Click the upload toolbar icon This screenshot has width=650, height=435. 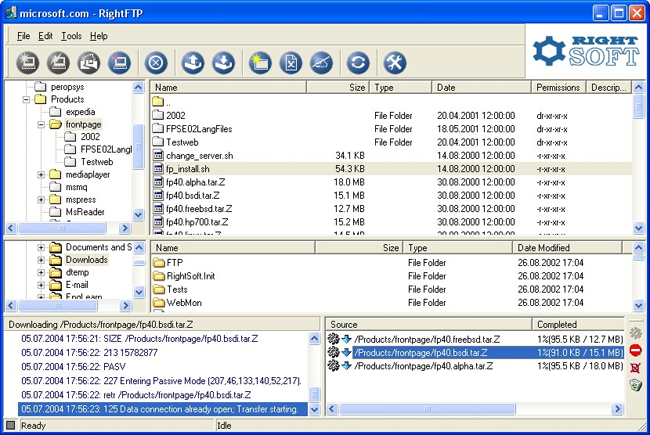click(x=193, y=63)
